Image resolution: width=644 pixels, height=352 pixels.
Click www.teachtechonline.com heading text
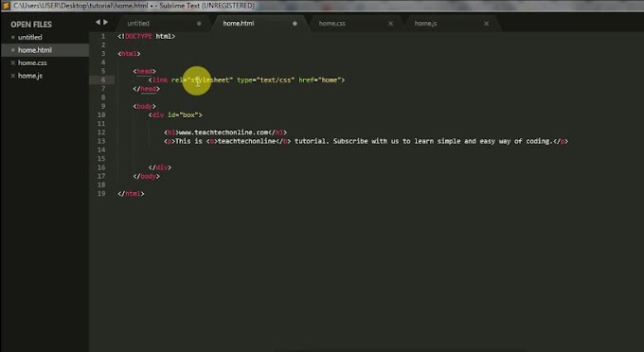tap(224, 132)
